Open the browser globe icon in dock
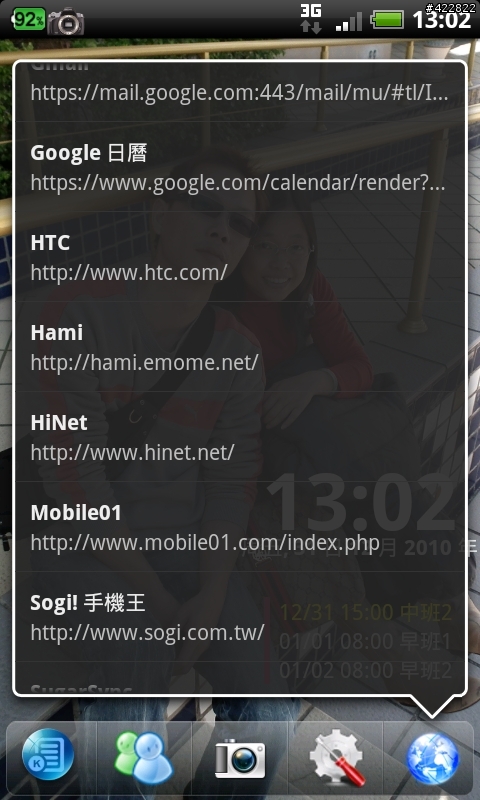Image resolution: width=480 pixels, height=800 pixels. 433,758
